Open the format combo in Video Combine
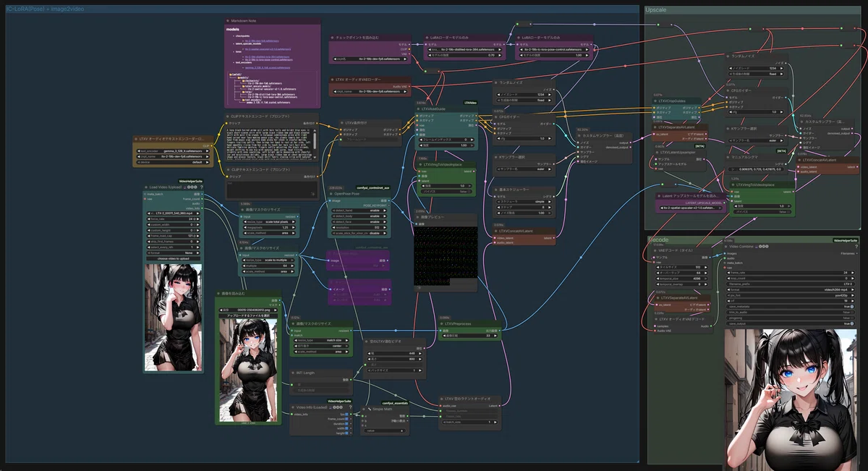 tap(790, 289)
